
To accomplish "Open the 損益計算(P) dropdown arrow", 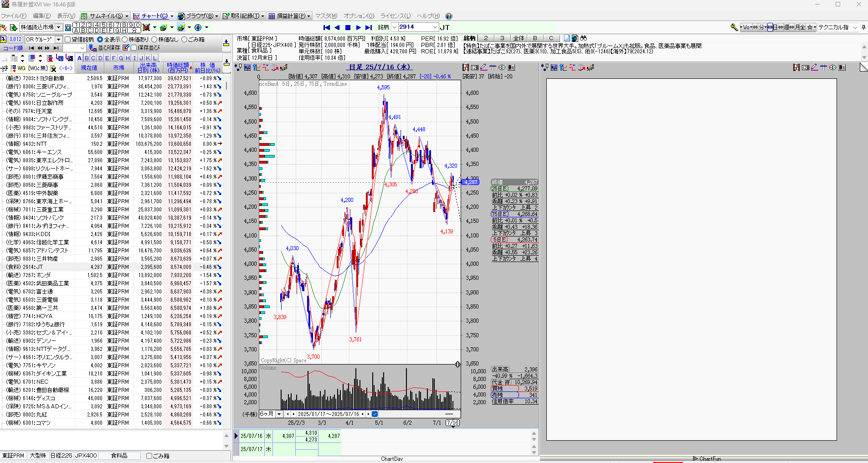I will pyautogui.click(x=309, y=16).
